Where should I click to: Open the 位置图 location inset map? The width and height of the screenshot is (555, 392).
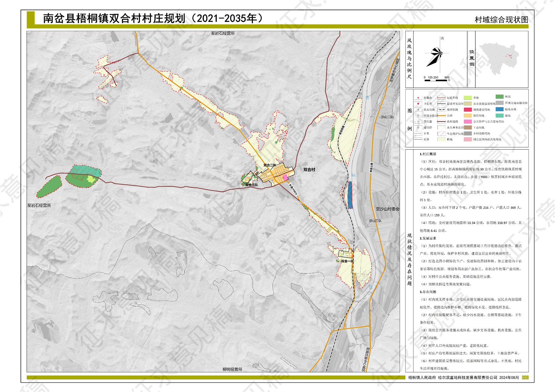coord(500,59)
